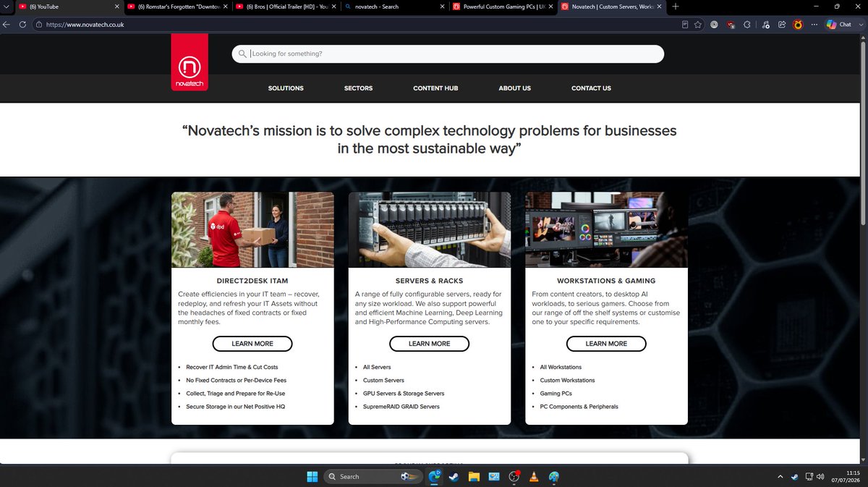Show hidden system tray icons chevron
This screenshot has height=487, width=868.
point(780,477)
